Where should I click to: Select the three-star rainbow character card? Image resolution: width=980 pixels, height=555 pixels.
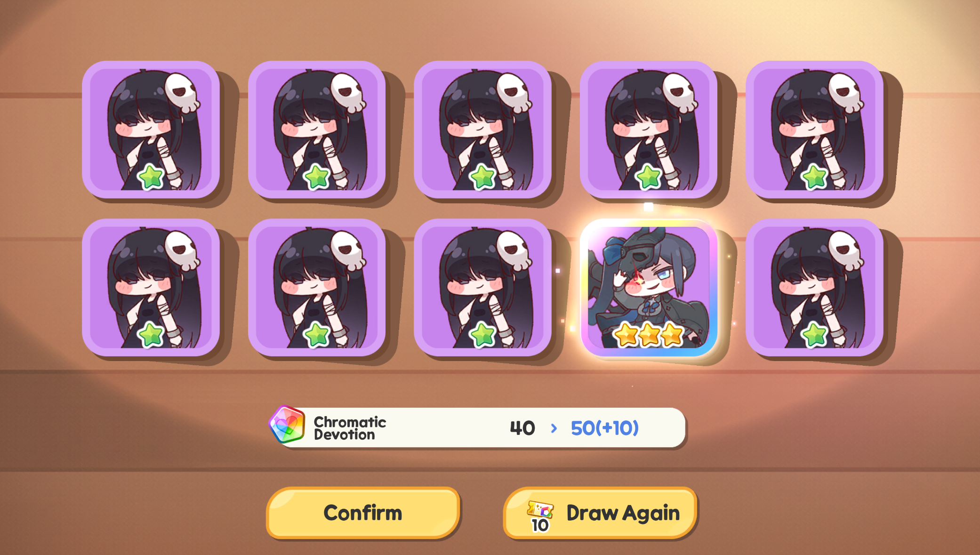[649, 288]
